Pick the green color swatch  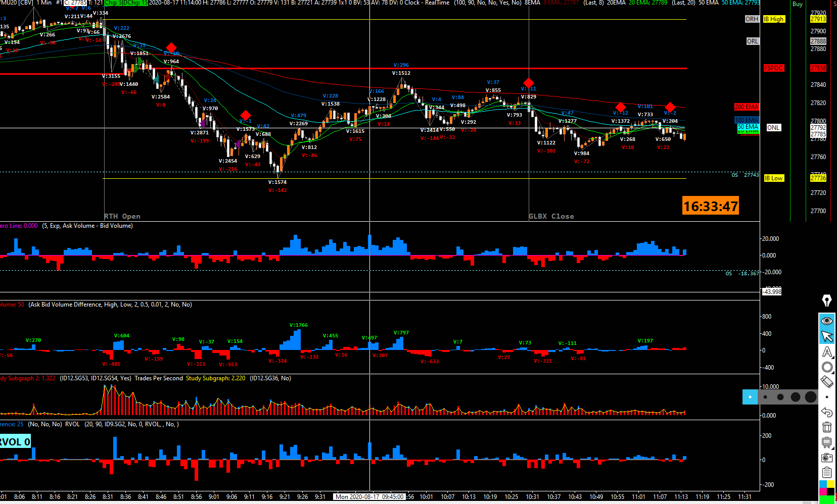click(827, 499)
